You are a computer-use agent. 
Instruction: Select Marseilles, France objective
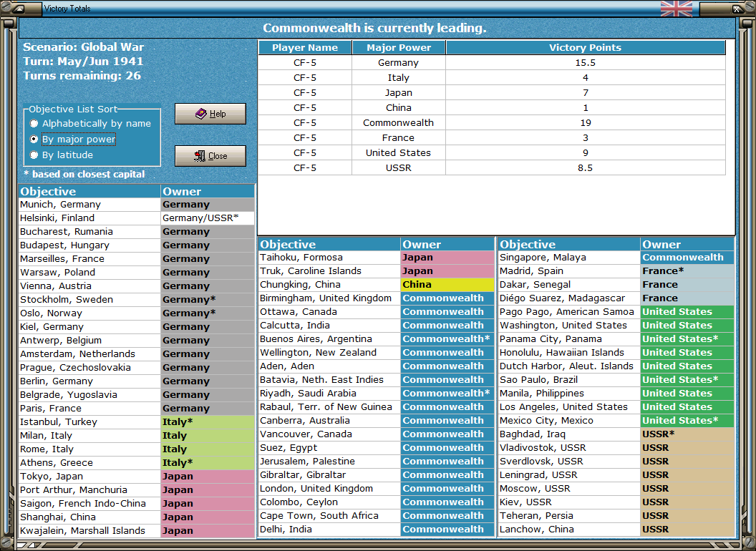tap(89, 259)
